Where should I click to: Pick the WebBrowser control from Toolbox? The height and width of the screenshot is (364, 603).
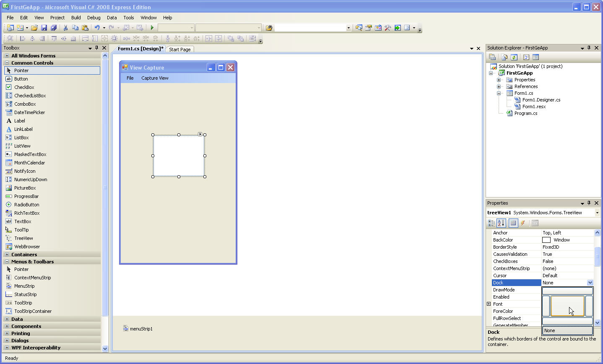(x=27, y=247)
